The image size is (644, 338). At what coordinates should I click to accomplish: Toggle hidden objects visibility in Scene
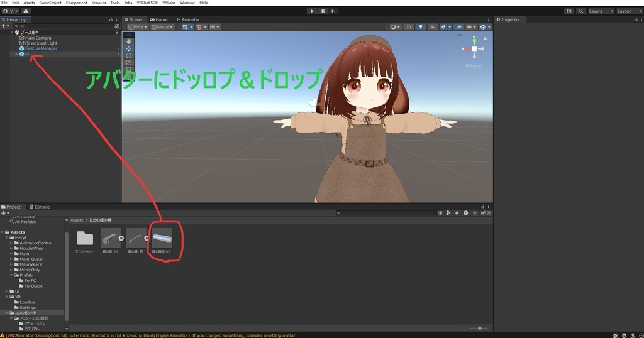click(x=458, y=26)
